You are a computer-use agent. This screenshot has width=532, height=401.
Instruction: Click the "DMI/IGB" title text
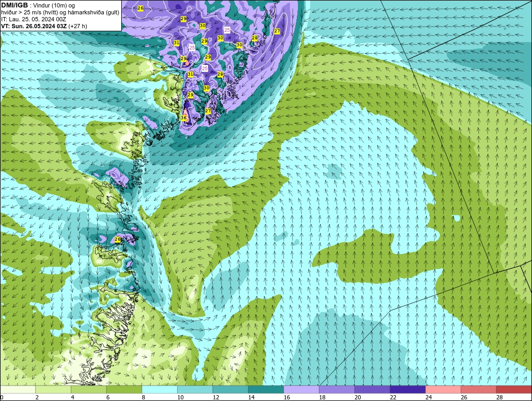[14, 5]
